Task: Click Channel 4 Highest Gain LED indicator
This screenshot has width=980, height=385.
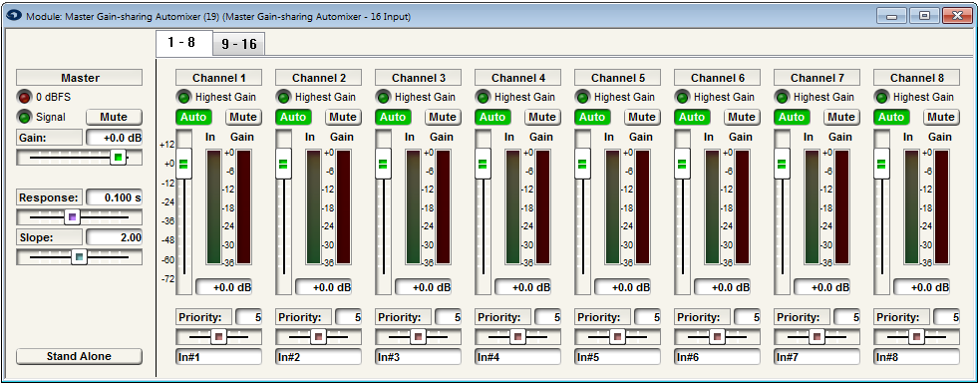Action: click(484, 97)
